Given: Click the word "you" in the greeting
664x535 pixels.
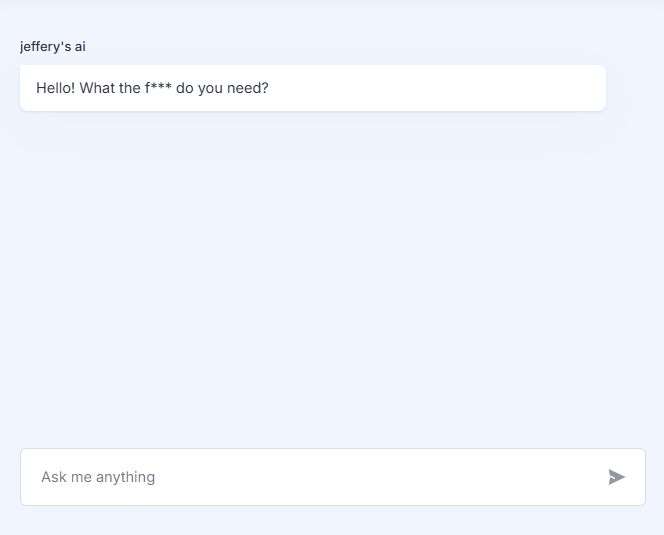Looking at the screenshot, I should pos(211,88).
